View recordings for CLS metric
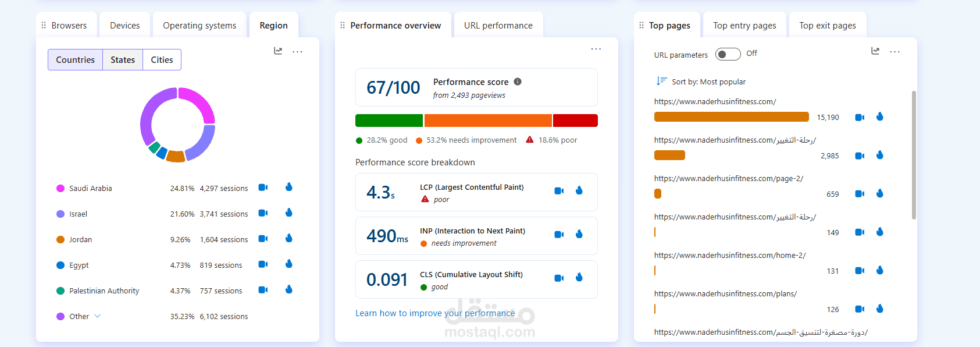 pos(559,278)
